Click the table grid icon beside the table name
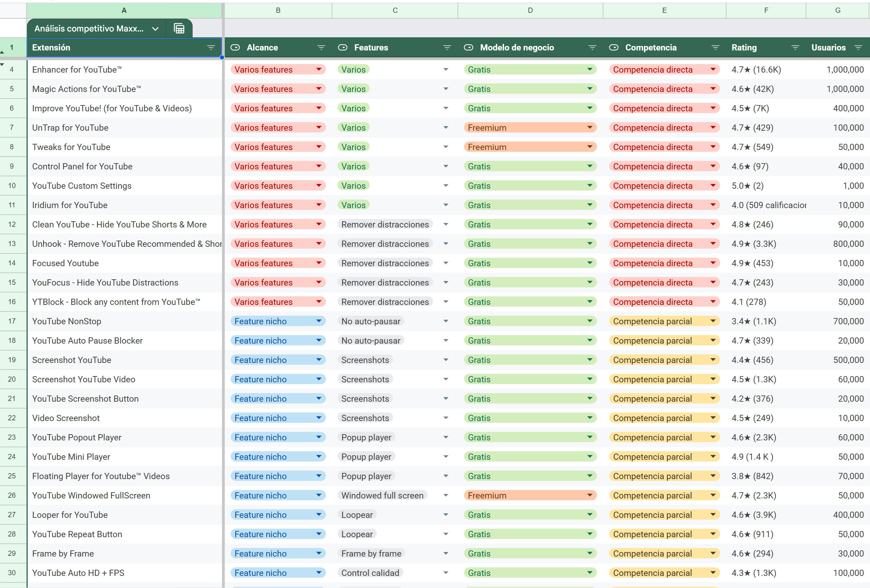This screenshot has width=870, height=588. 178,28
